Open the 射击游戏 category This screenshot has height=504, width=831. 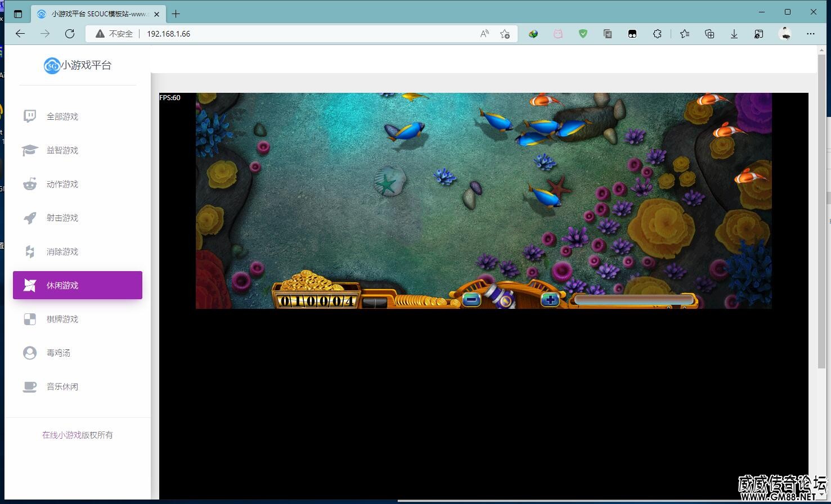click(78, 218)
